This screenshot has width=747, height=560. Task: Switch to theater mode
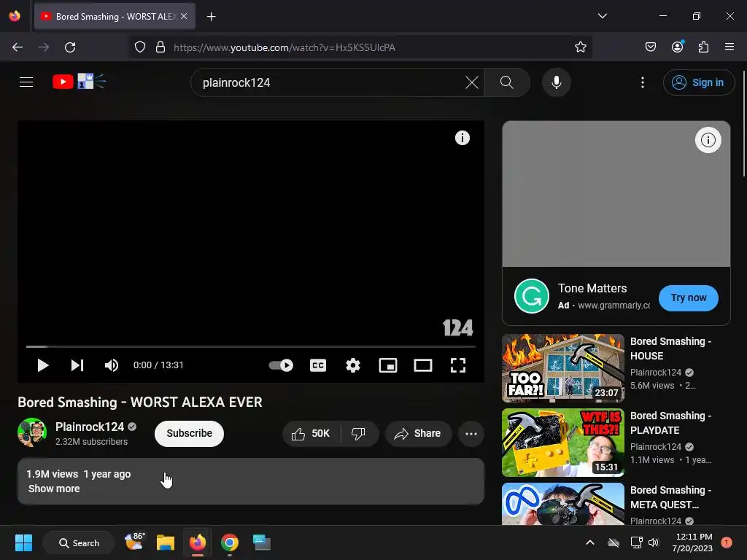pyautogui.click(x=423, y=365)
